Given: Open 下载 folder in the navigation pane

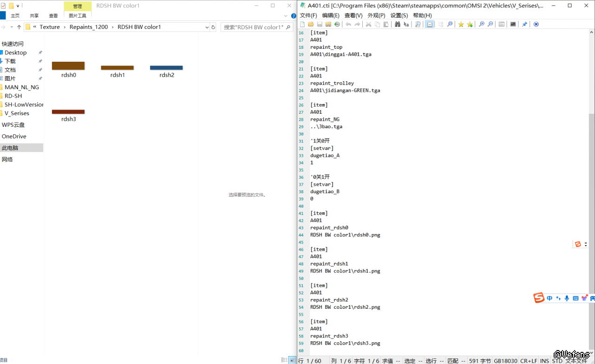Looking at the screenshot, I should pyautogui.click(x=10, y=61).
